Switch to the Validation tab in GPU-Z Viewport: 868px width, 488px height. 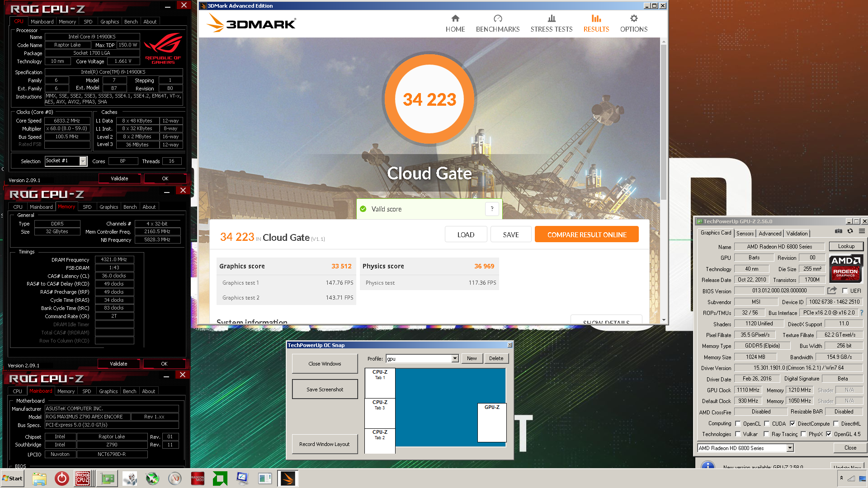point(797,234)
